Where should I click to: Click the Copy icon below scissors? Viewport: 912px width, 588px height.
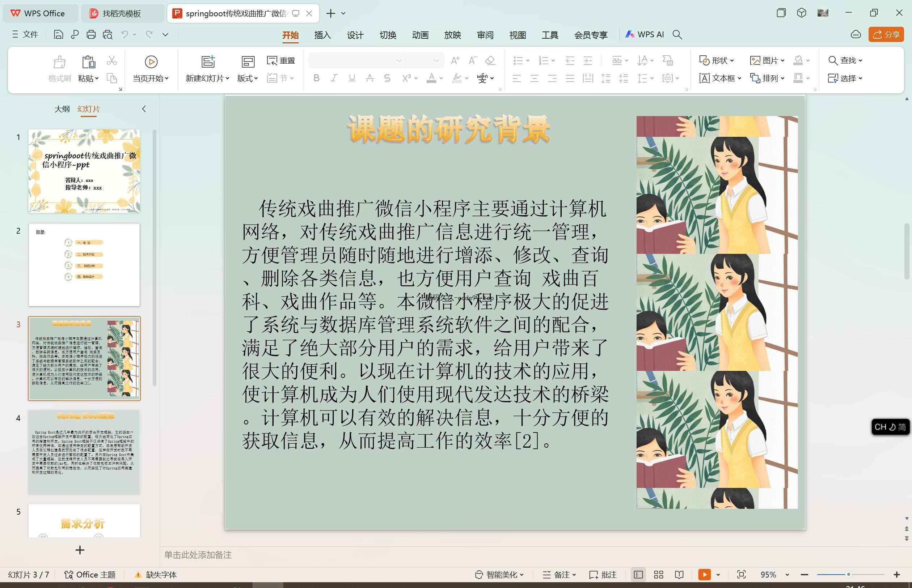point(111,78)
